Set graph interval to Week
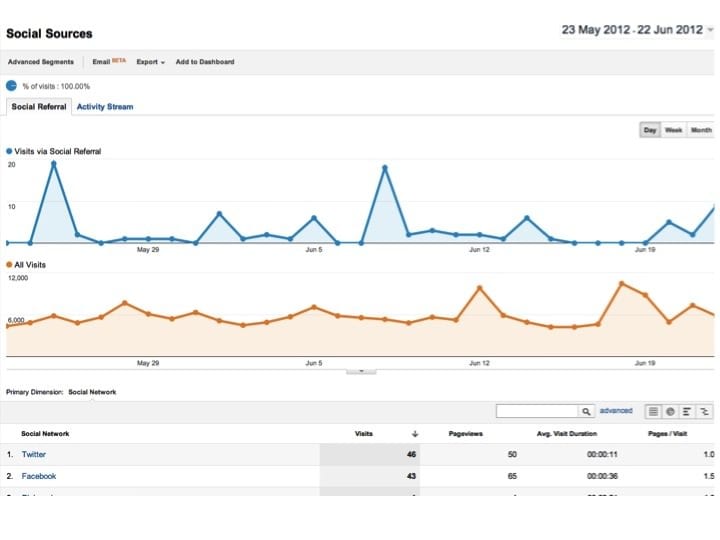The height and width of the screenshot is (540, 720). tap(674, 130)
